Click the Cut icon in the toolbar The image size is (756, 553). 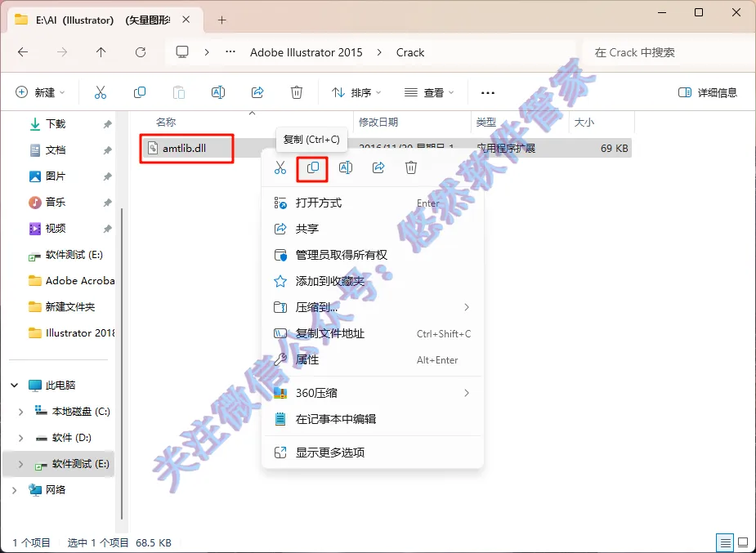[101, 92]
